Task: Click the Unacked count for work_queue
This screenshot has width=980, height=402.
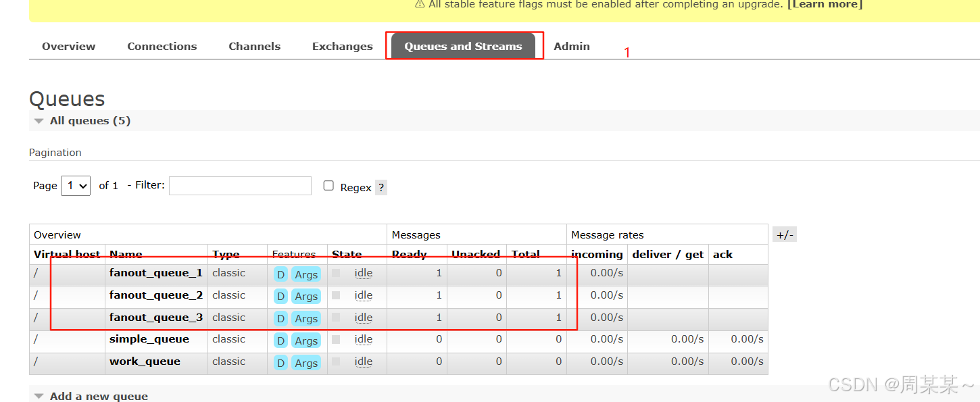Action: [x=499, y=361]
